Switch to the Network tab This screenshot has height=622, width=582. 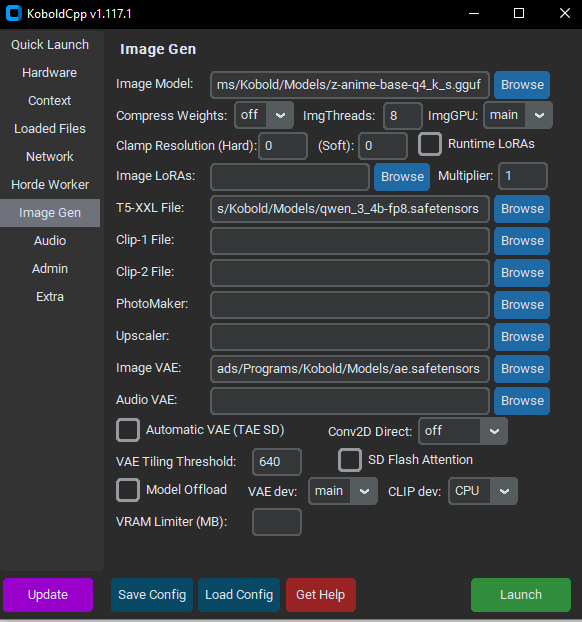(50, 157)
